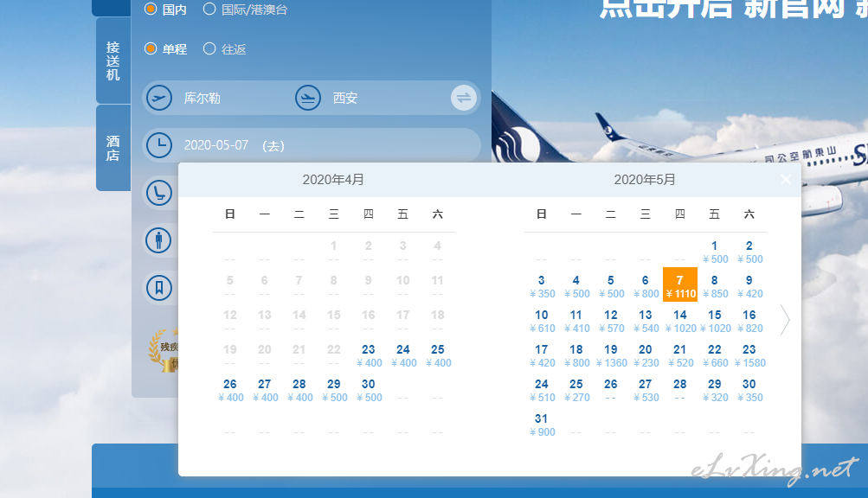Click May 20 priced ¥230
Screen dimensions: 868x498
click(646, 355)
